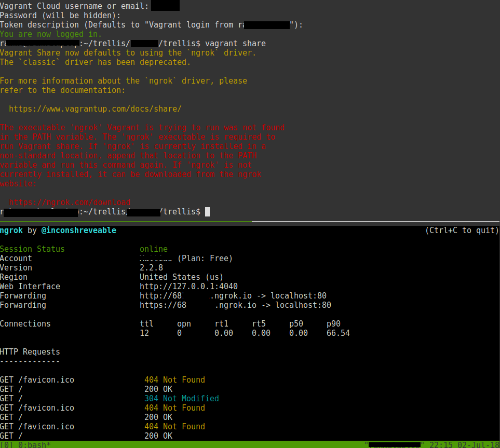Click '(Ctrl+C to quit)' hint

pyautogui.click(x=462, y=230)
